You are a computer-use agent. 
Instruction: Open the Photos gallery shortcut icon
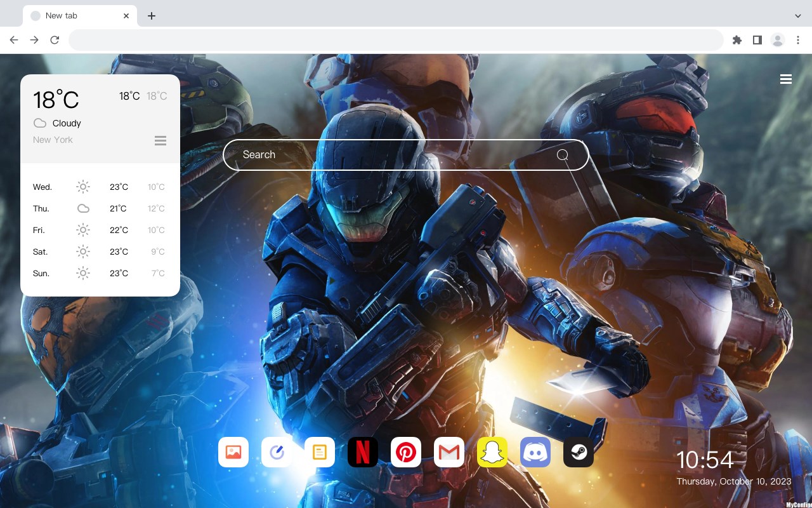coord(233,452)
